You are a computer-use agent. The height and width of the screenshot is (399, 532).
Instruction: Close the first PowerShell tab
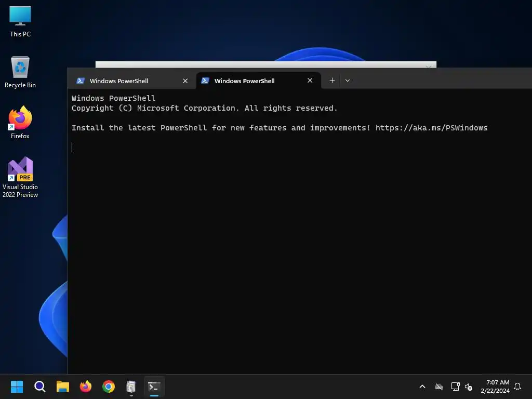[x=185, y=81]
